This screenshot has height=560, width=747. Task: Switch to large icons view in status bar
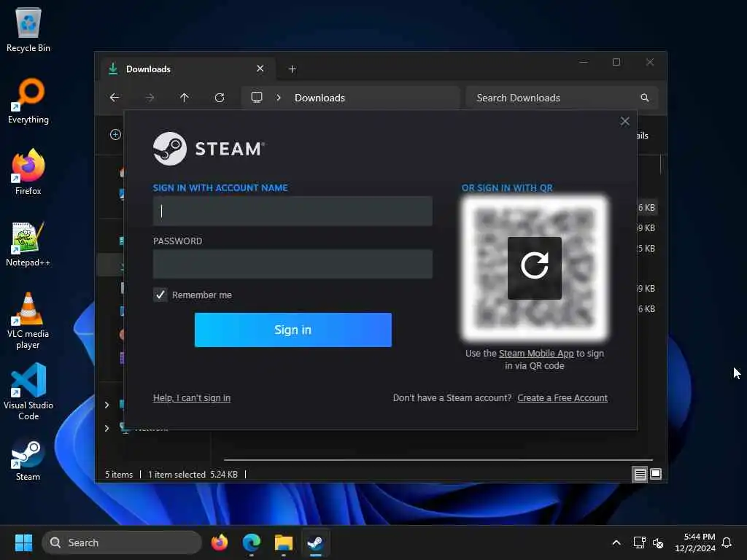click(x=656, y=474)
